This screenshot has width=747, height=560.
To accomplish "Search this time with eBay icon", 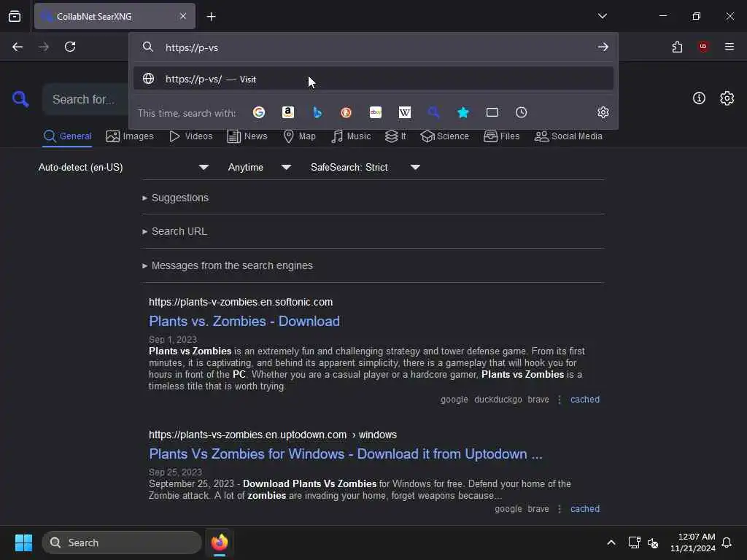I will click(x=376, y=112).
